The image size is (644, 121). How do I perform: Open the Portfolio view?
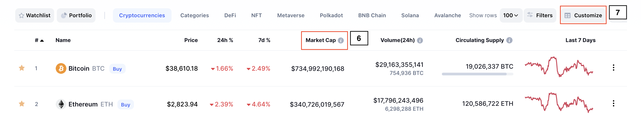(x=76, y=15)
